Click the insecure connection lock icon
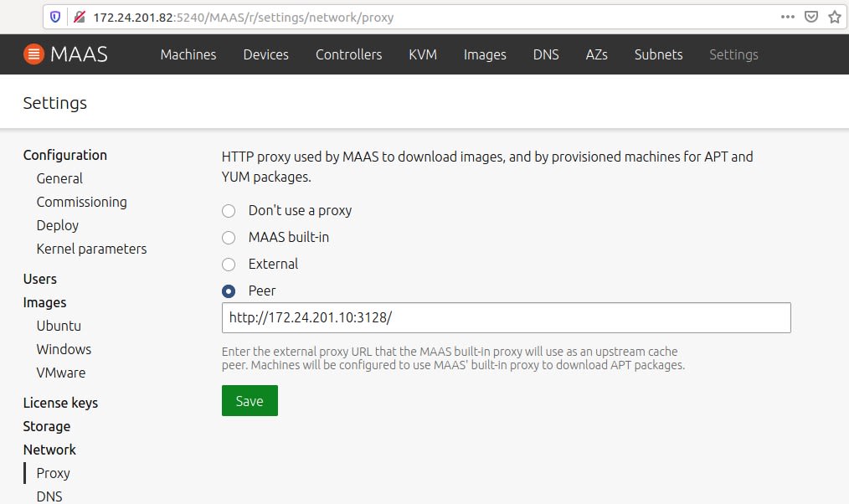This screenshot has width=849, height=504. point(79,18)
